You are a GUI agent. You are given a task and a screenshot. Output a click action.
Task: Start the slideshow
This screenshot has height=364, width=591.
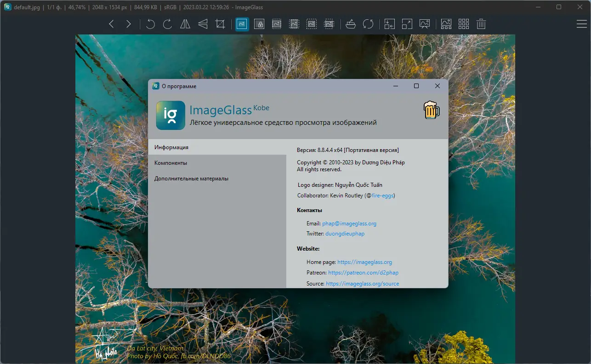[x=425, y=24]
